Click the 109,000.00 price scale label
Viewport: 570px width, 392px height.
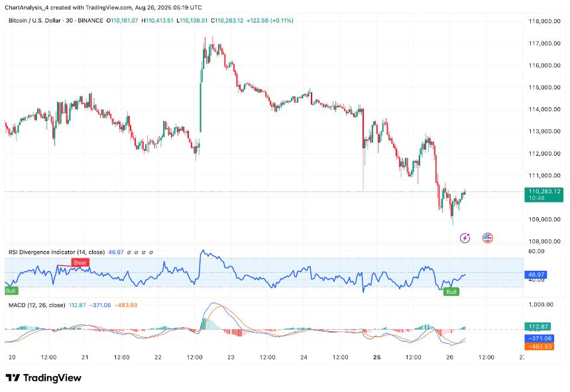[544, 219]
